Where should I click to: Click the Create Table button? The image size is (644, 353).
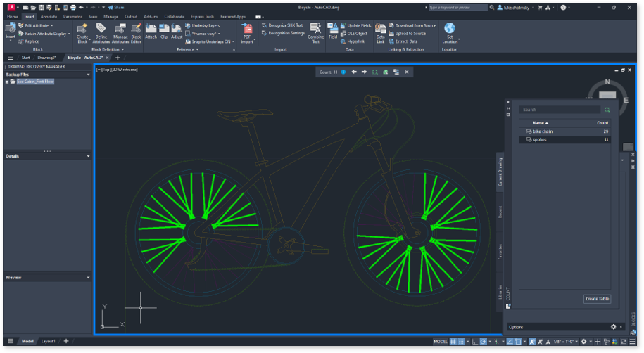[x=597, y=299]
